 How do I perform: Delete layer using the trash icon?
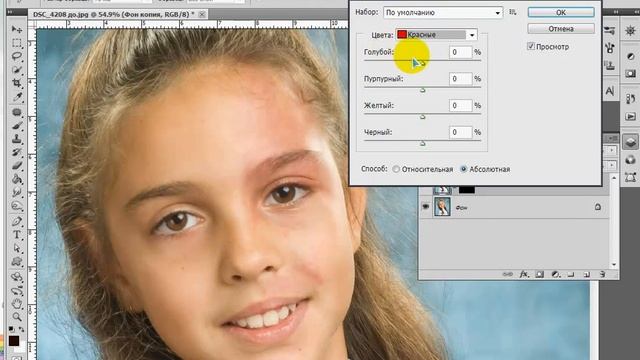tap(602, 274)
